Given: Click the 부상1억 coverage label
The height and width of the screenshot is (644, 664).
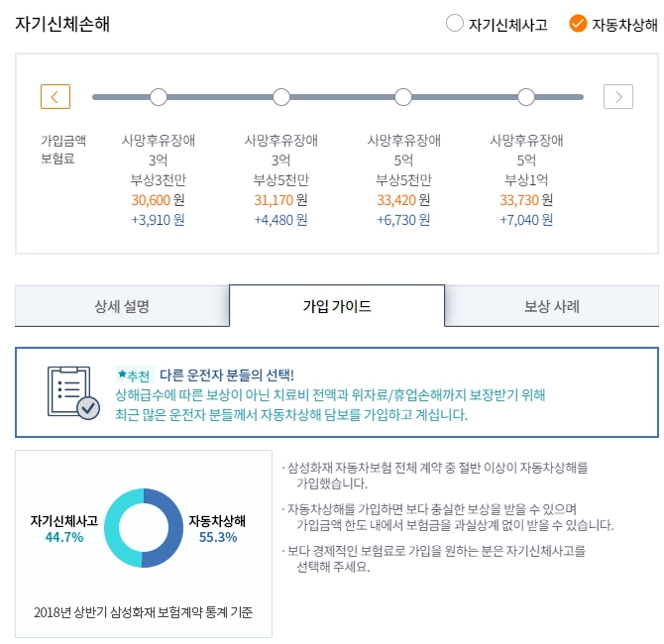Looking at the screenshot, I should tap(526, 180).
